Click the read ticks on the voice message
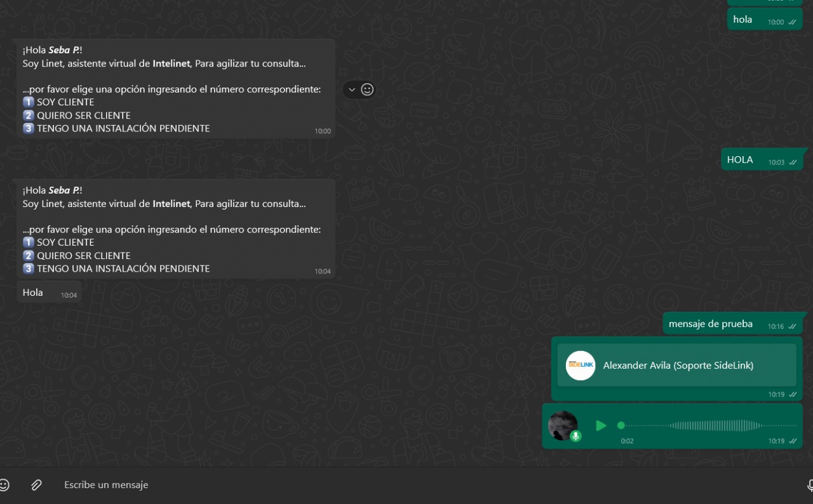The image size is (813, 504). (792, 441)
